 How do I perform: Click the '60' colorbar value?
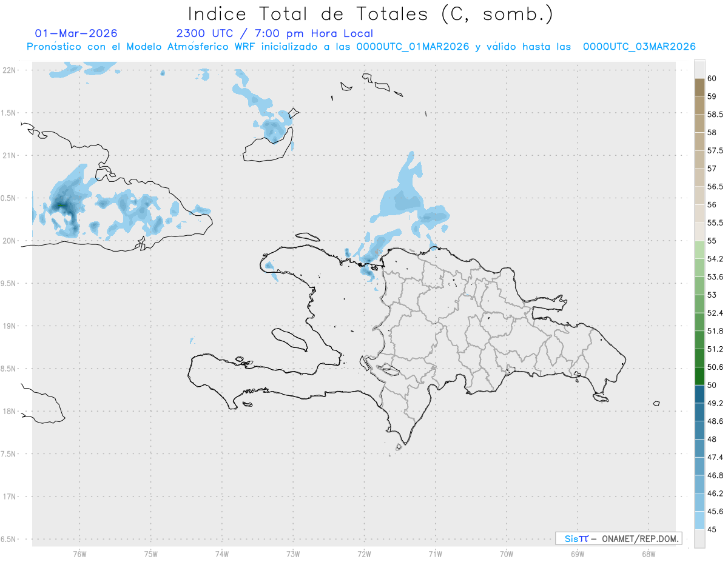click(x=712, y=78)
